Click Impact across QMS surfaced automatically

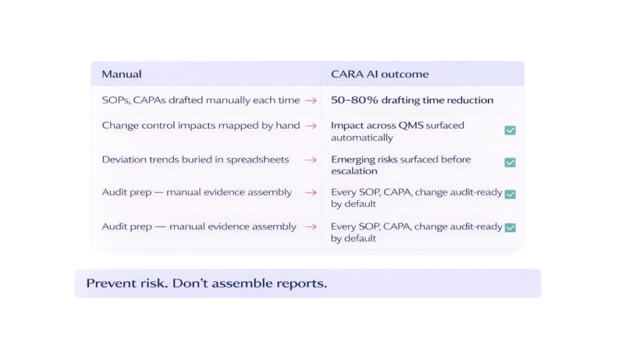click(397, 131)
